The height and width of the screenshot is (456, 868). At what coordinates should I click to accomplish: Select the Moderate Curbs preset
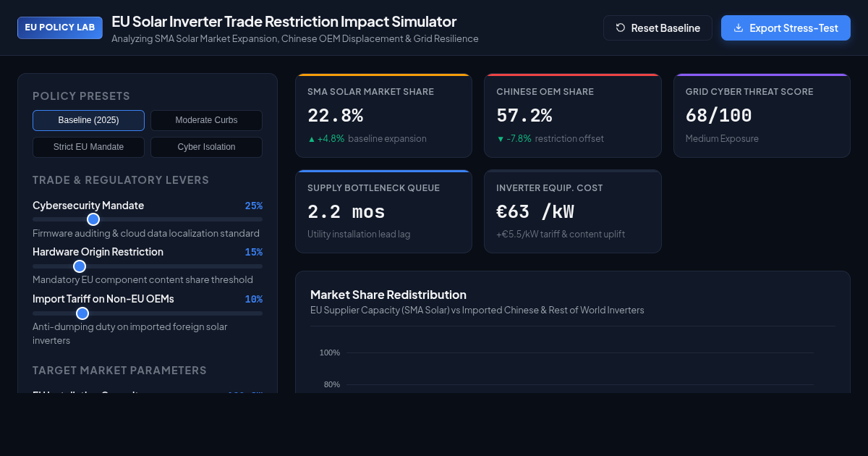[x=206, y=120]
